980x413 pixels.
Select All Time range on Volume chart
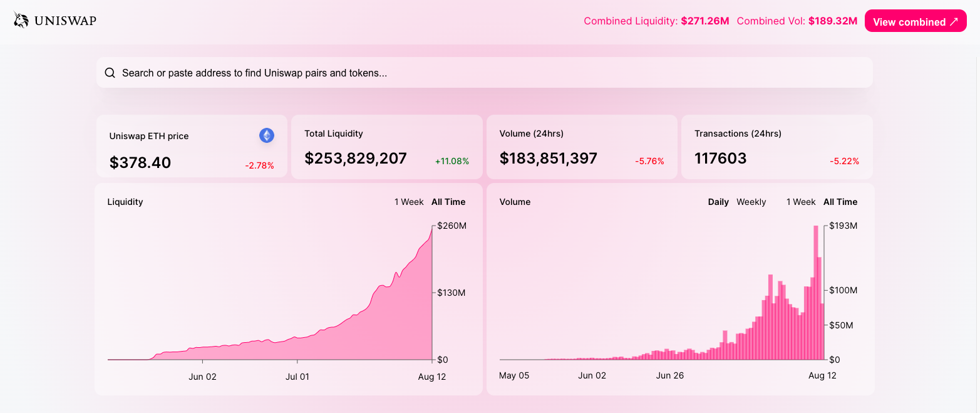click(x=840, y=202)
